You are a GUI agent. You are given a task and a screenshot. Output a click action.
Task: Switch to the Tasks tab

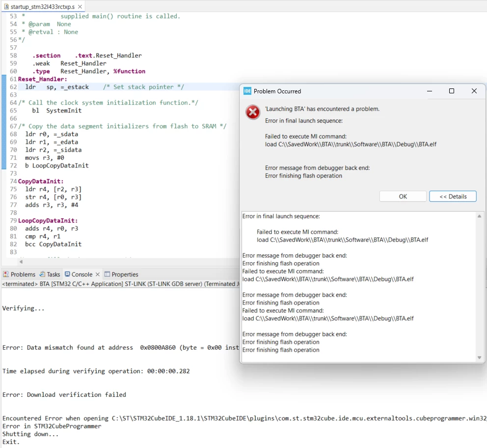50,274
